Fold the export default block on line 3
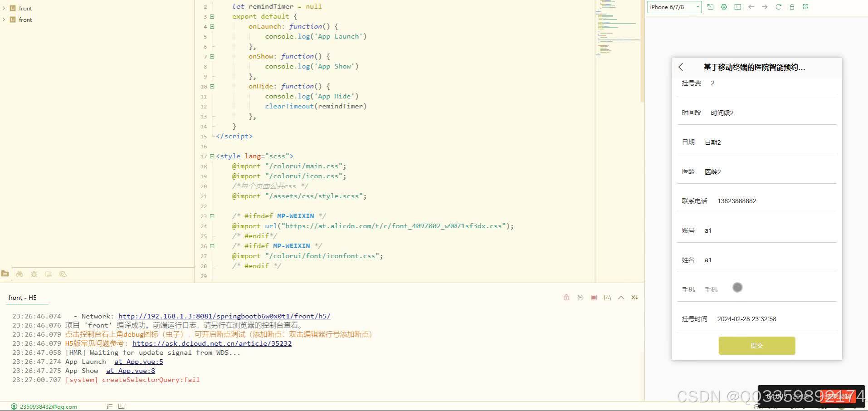The height and width of the screenshot is (411, 868). (212, 16)
